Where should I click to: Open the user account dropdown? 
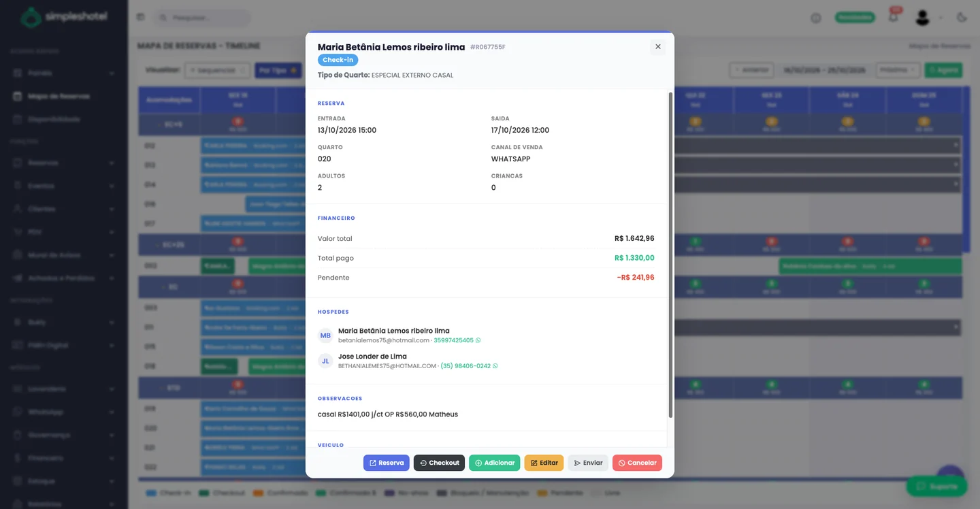point(928,17)
